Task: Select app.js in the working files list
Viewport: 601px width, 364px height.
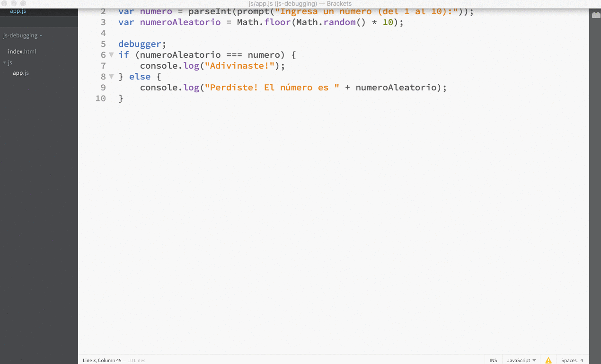Action: pyautogui.click(x=18, y=10)
